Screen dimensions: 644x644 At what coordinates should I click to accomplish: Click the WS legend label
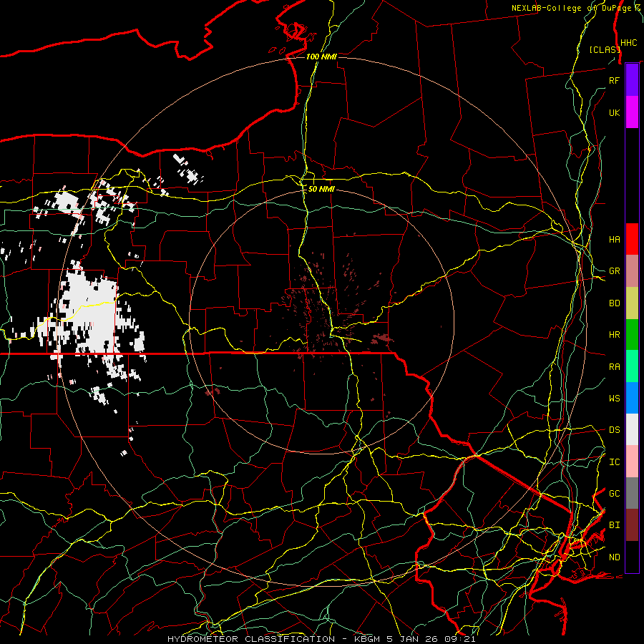tap(614, 398)
